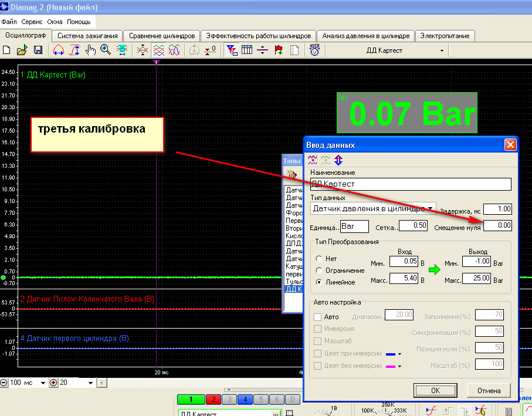The image size is (532, 416).
Task: Select channel 2 red button
Action: coord(214,400)
